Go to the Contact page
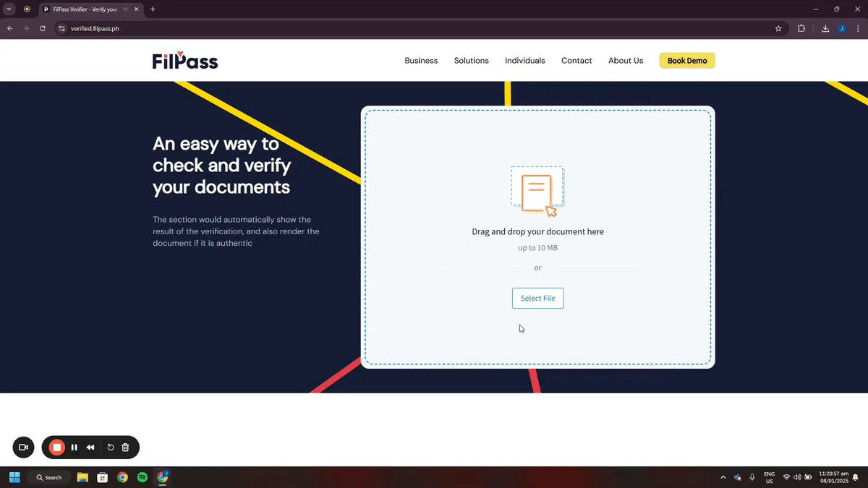Screen dimensions: 868x488 tap(576, 61)
